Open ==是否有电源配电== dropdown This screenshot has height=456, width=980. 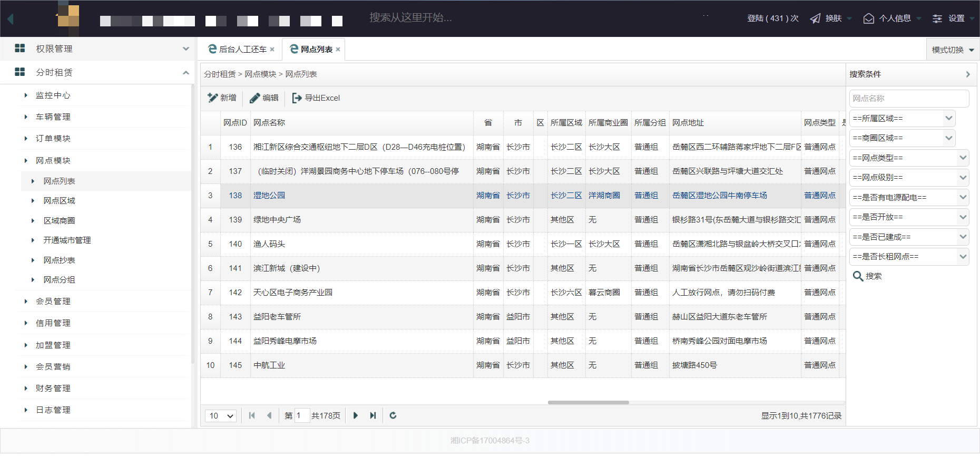click(909, 198)
